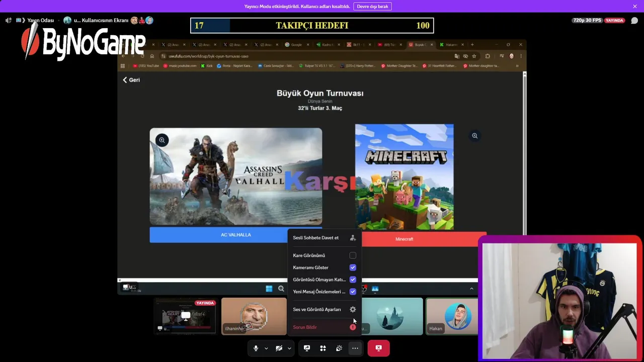This screenshot has height=362, width=644.
Task: Open the browser profile avatar
Action: tap(512, 56)
